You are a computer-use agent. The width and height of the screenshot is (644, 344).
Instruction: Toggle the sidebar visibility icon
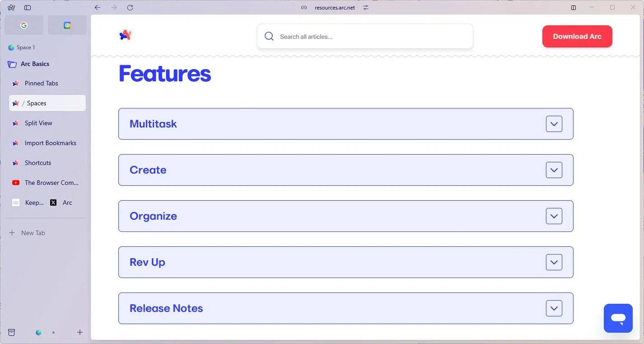pyautogui.click(x=28, y=8)
